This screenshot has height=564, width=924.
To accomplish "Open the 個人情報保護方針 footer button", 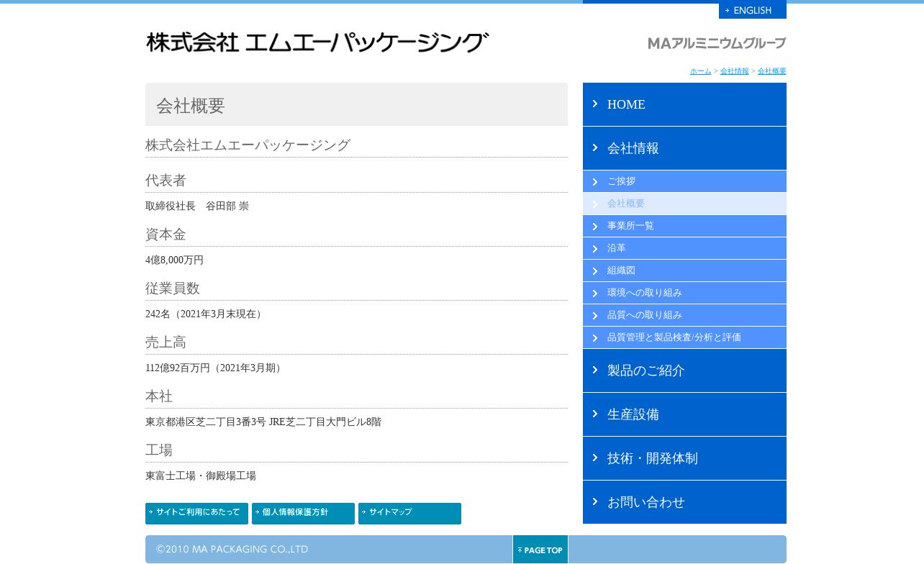I will click(303, 514).
